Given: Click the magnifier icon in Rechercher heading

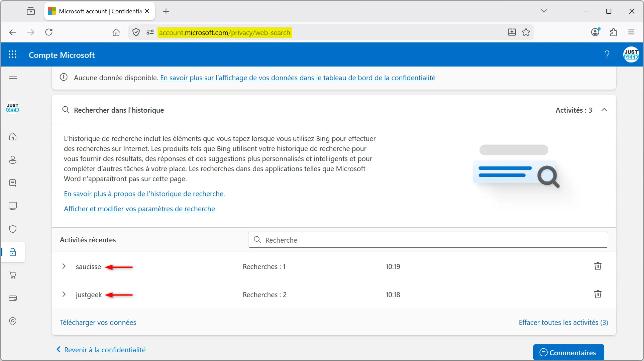Looking at the screenshot, I should point(66,110).
